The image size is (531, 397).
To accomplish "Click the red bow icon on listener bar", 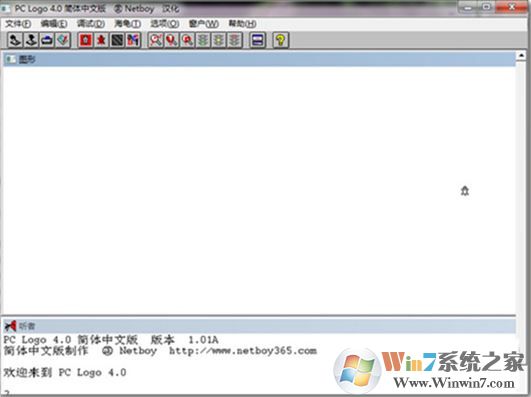I will point(10,326).
